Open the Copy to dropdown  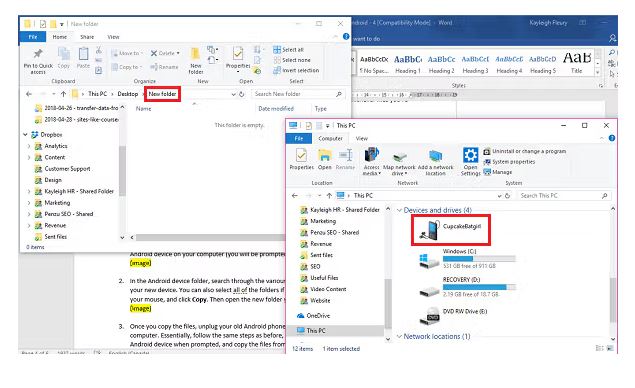point(127,67)
